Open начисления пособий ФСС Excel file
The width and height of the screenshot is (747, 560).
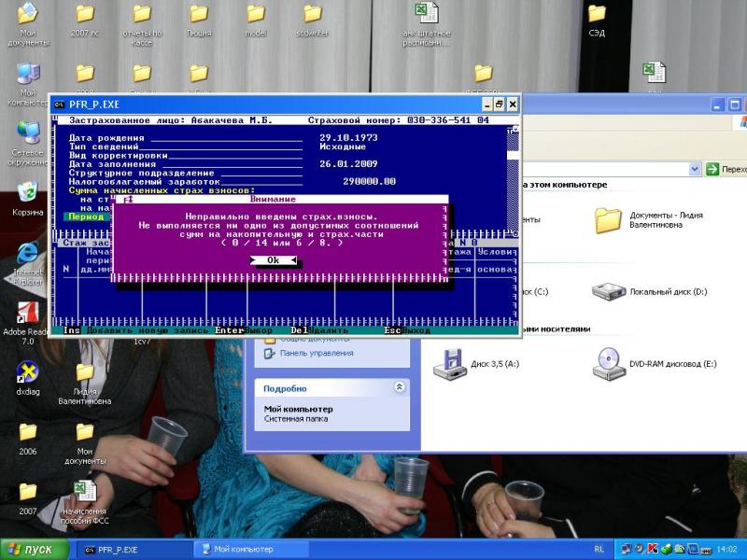[x=85, y=491]
